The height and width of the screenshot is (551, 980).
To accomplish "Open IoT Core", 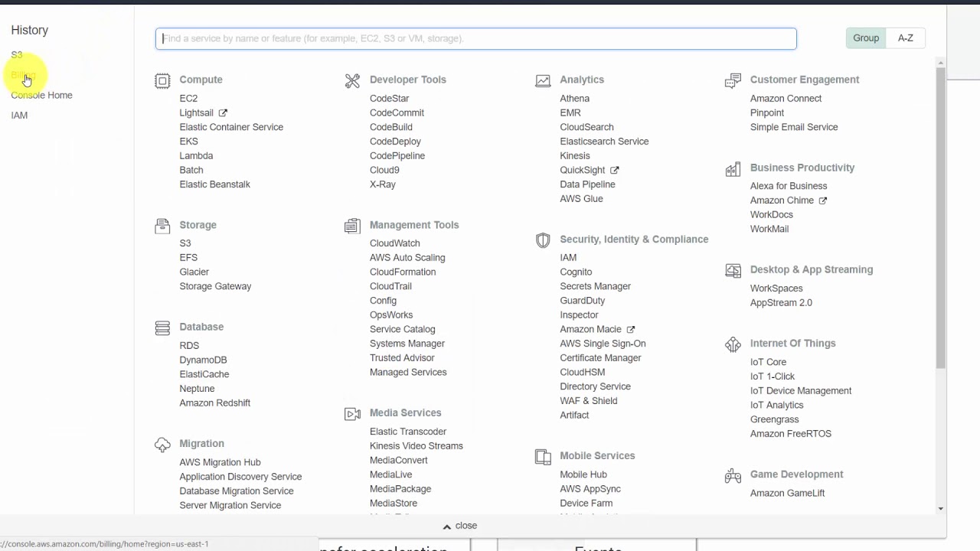I will click(x=768, y=362).
